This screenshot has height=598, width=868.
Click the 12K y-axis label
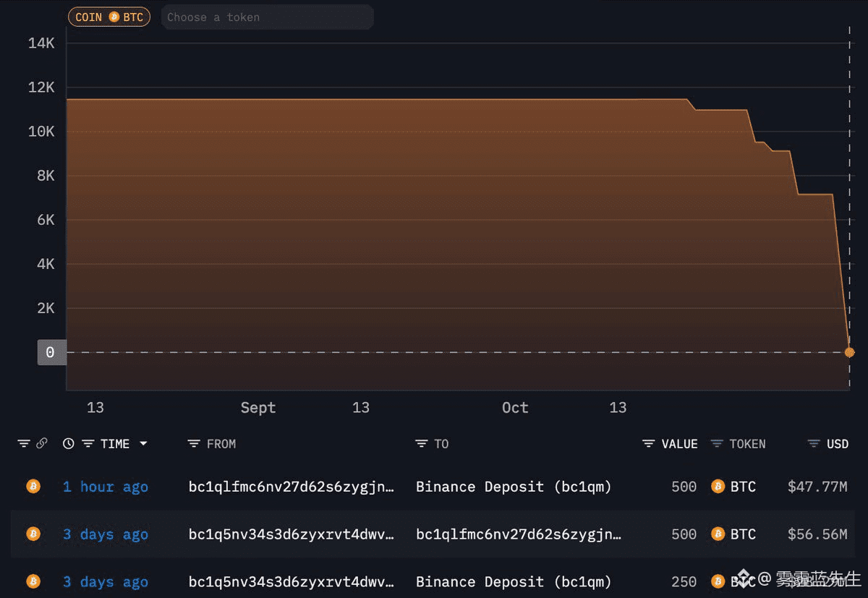(x=41, y=87)
